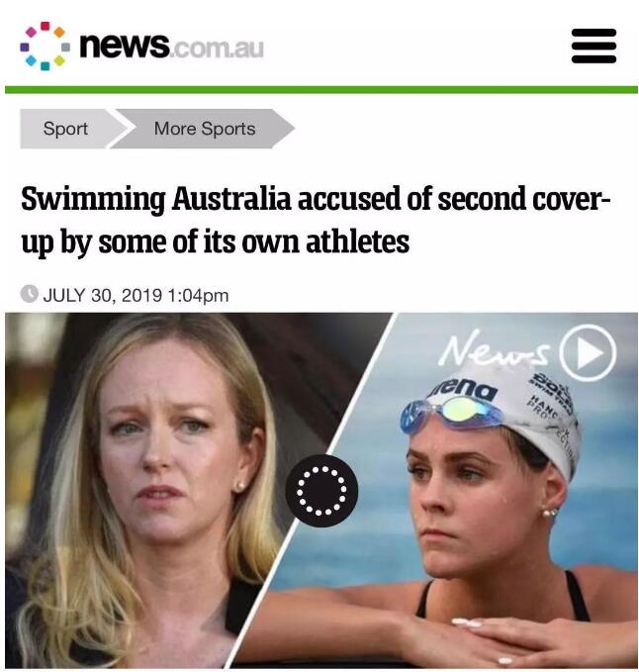Open the hamburger navigation menu
The width and height of the screenshot is (639, 672).
[x=594, y=46]
